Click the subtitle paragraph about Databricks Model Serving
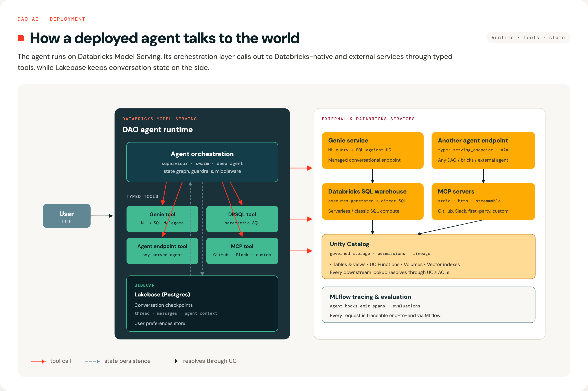Screen dimensions: 588x391 coord(235,62)
